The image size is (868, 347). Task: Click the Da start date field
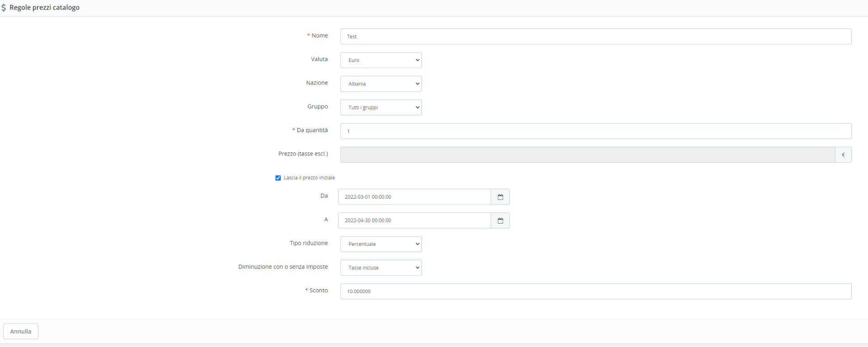pos(414,197)
